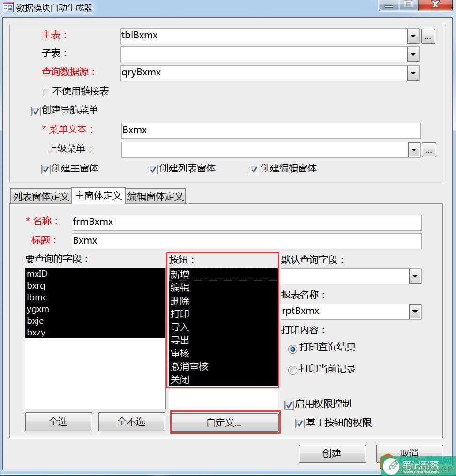456x476 pixels.
Task: Select the 打印当前记录 radio button
Action: tap(292, 371)
